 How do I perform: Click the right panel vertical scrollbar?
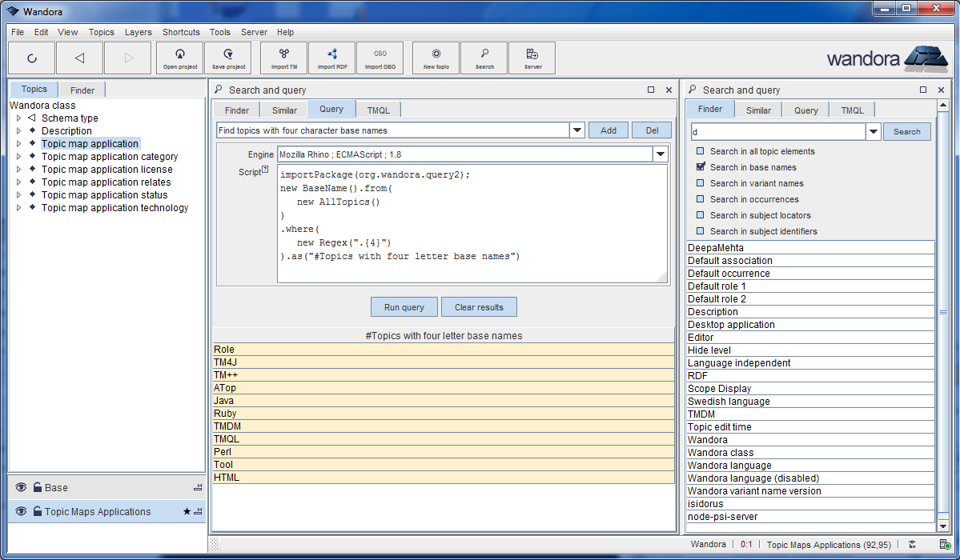pos(943,312)
